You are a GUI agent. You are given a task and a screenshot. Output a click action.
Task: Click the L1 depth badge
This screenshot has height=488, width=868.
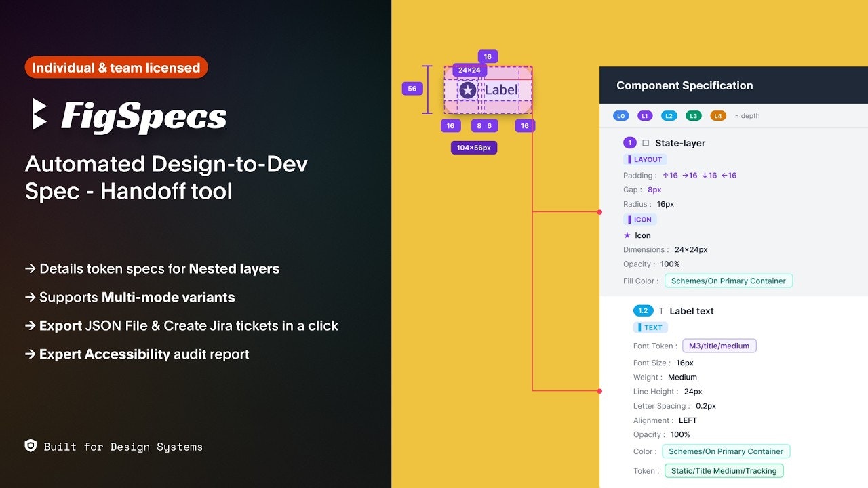point(645,116)
